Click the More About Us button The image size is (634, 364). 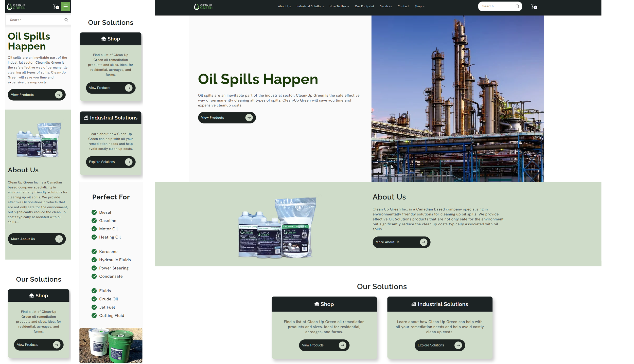[401, 242]
